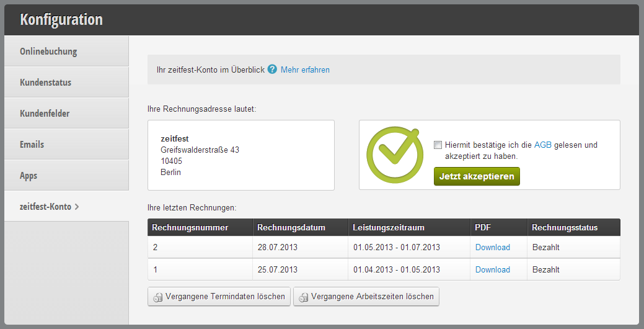Click the chevron beside zeitfest-Konto

(x=76, y=207)
